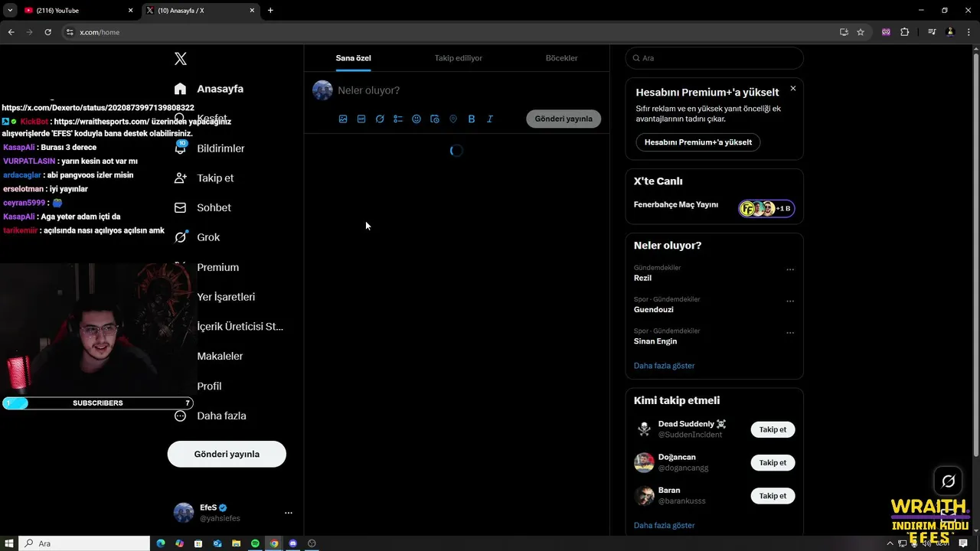Switch to Takip ediliyor tab
This screenshot has height=551, width=980.
[459, 58]
